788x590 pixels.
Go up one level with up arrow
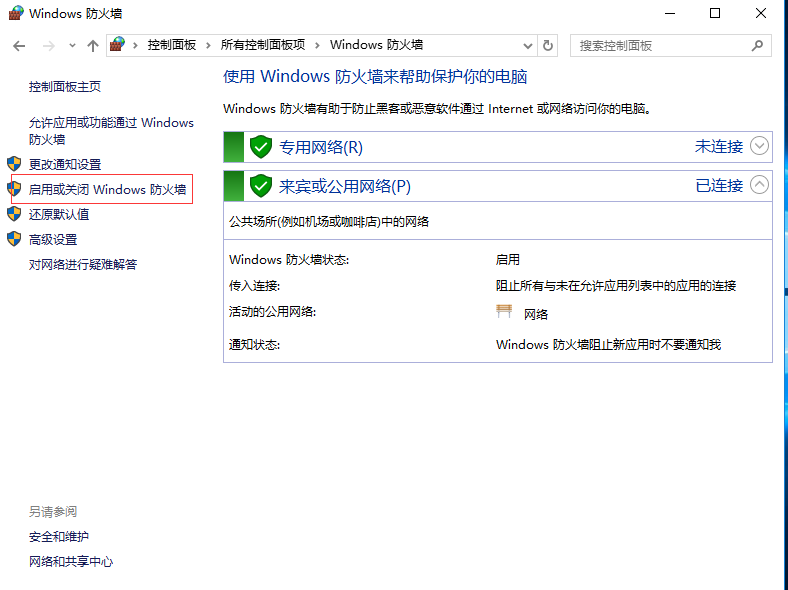(92, 46)
